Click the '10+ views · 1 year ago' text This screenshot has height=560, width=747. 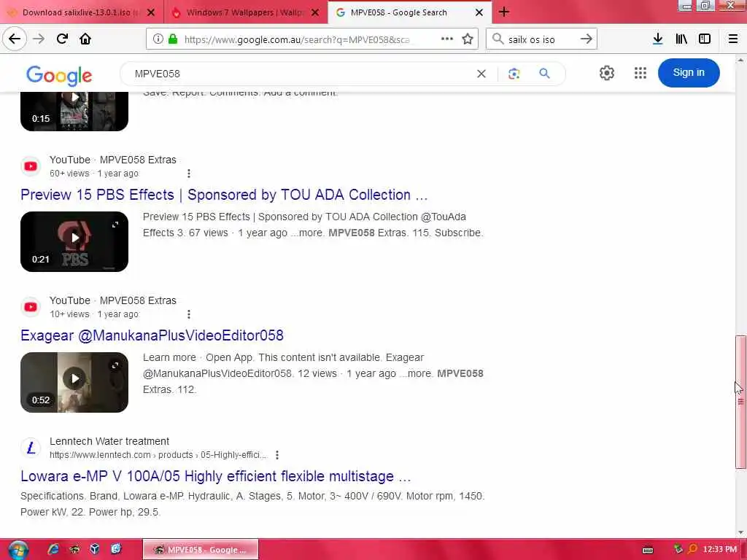click(94, 314)
